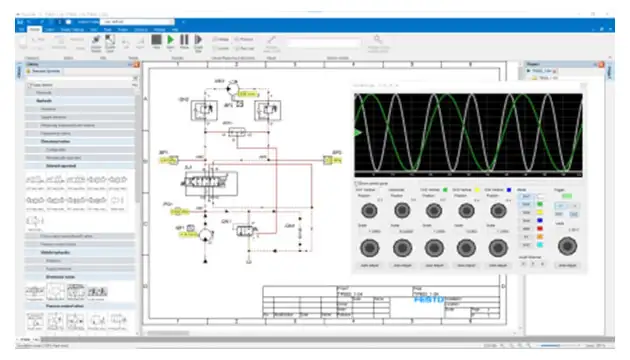Screen dimensions: 630x360
Task: Click the directional control valve symbol in the circuit
Action: point(211,183)
